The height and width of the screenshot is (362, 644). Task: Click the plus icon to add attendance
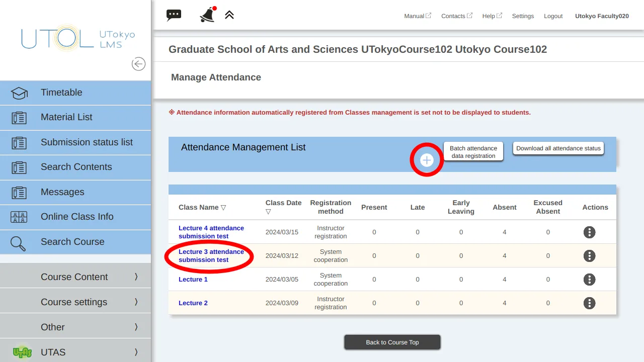pyautogui.click(x=427, y=160)
